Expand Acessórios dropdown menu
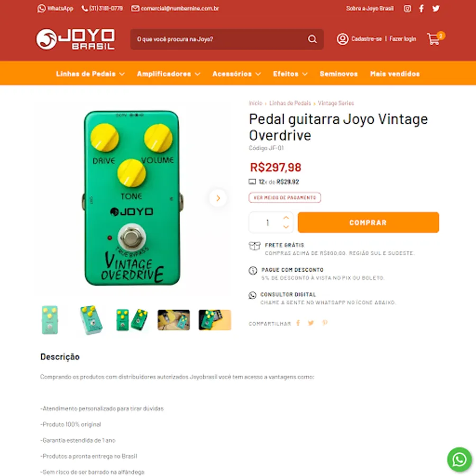Screen dimensions: 476x476 click(x=236, y=74)
